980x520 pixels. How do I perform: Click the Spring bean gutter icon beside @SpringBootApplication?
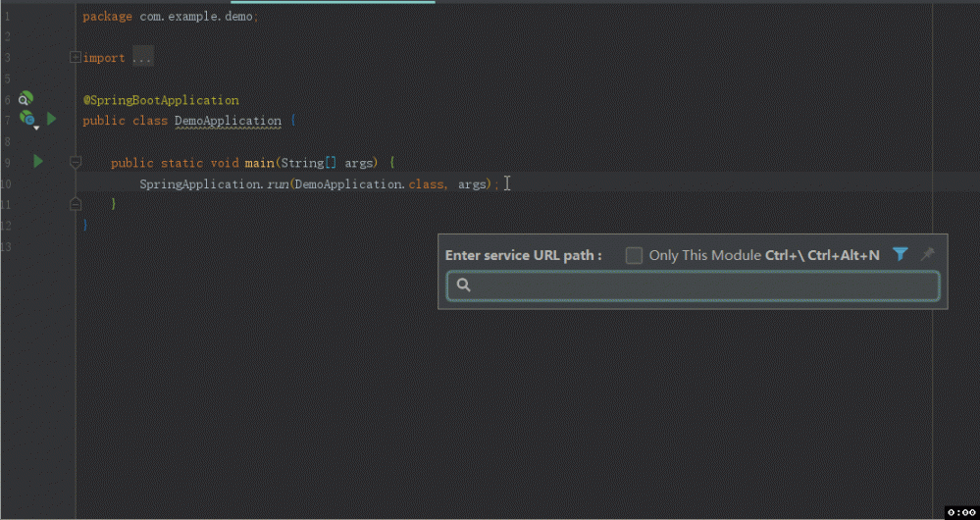[26, 98]
